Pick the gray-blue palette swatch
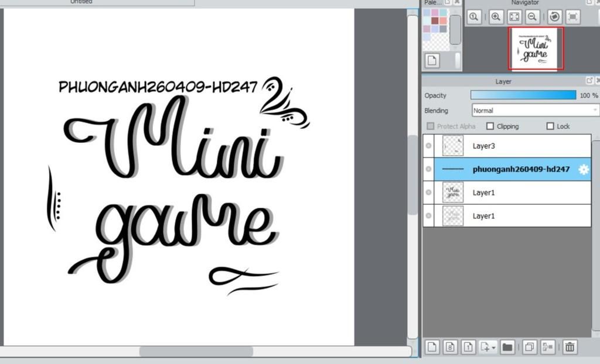 (x=443, y=29)
